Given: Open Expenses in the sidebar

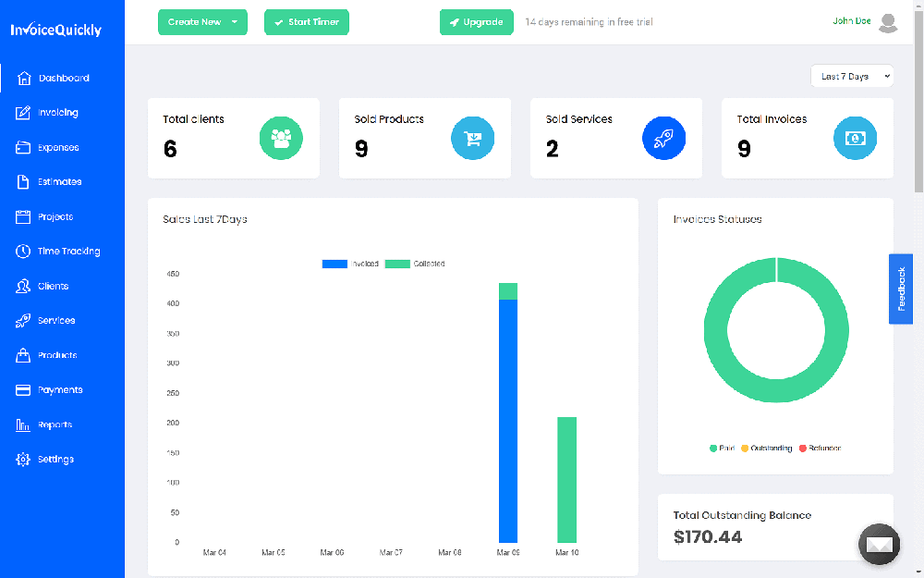Looking at the screenshot, I should coord(58,147).
